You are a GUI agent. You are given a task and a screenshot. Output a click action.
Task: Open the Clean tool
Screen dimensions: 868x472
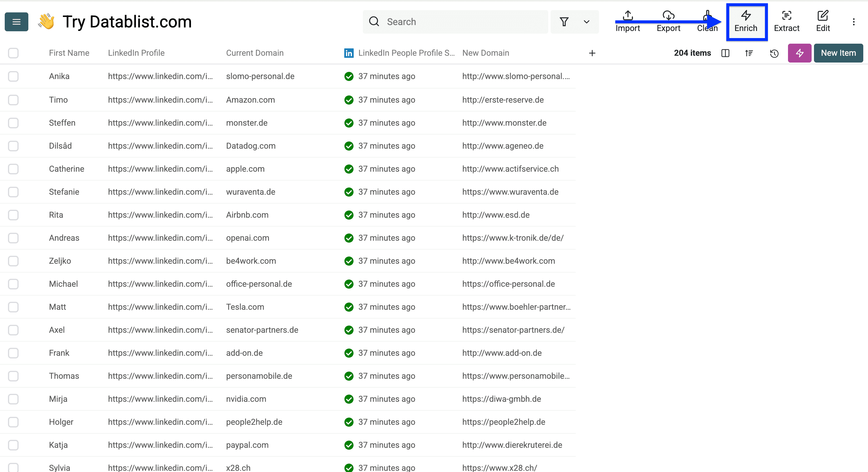click(707, 21)
